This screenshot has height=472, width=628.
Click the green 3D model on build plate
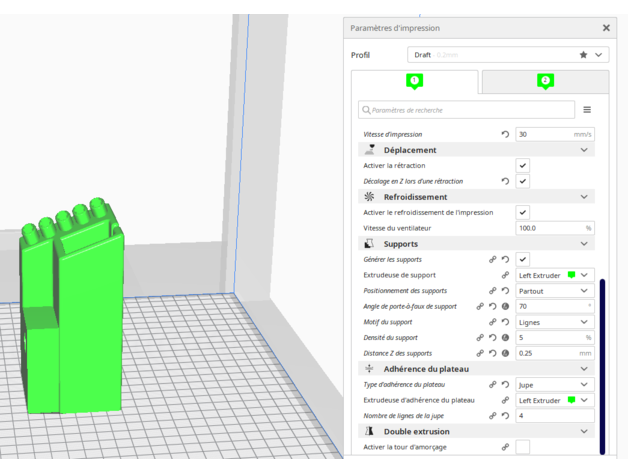pos(75,320)
